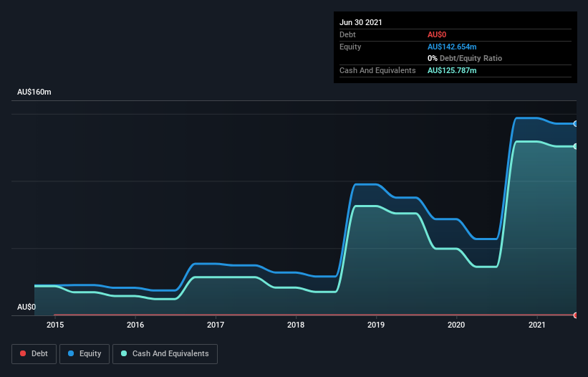Click the 2018 axis label
Viewport: 588px width, 377px height.
click(x=296, y=325)
